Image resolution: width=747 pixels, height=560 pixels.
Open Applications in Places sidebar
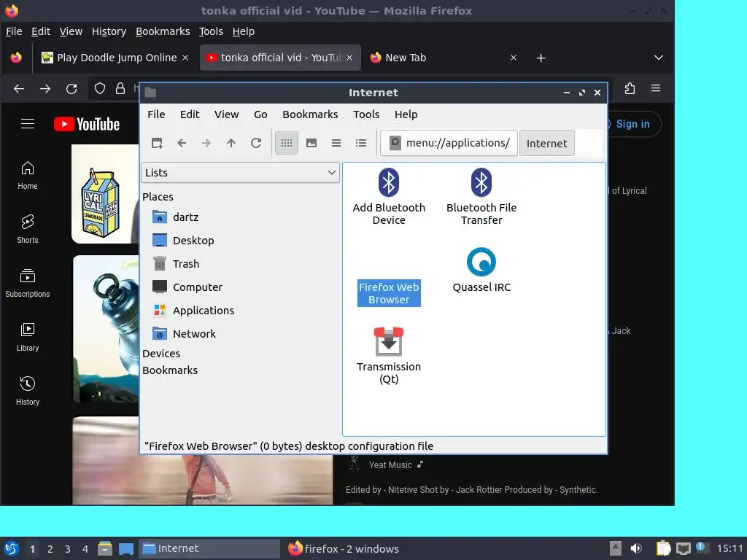193,311
